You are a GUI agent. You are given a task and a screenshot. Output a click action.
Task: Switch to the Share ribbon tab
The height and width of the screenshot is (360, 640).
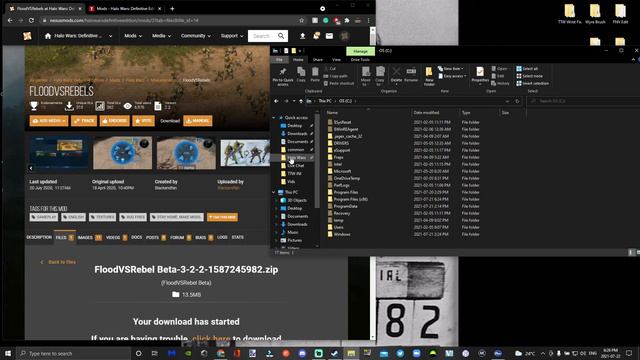pos(318,60)
